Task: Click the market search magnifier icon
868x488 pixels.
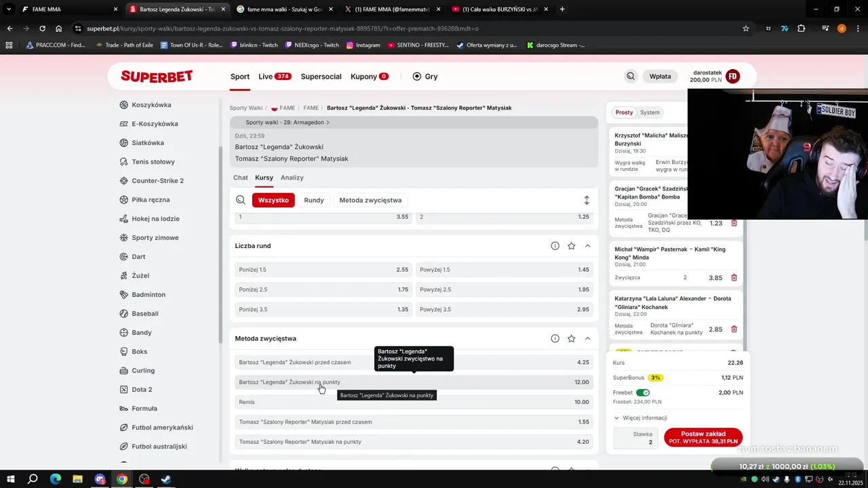Action: coord(241,200)
